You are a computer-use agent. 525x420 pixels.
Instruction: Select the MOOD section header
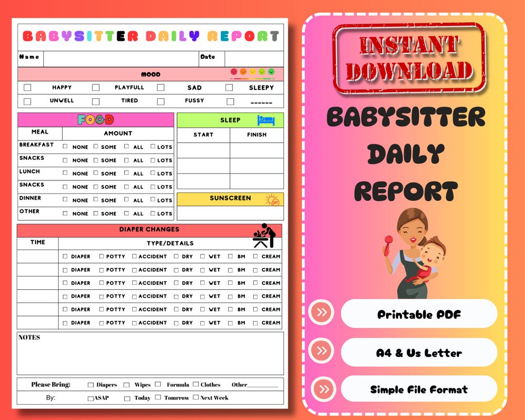point(151,74)
